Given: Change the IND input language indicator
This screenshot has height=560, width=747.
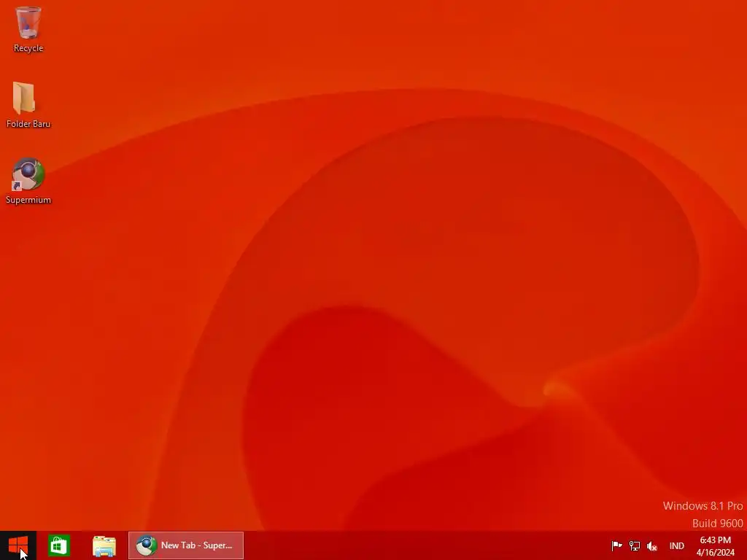Looking at the screenshot, I should 676,546.
